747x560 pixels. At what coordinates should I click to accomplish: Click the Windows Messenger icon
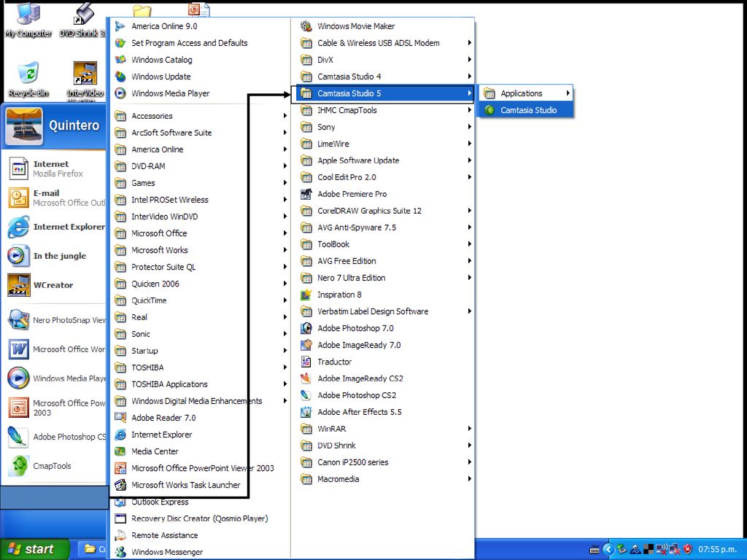click(120, 552)
